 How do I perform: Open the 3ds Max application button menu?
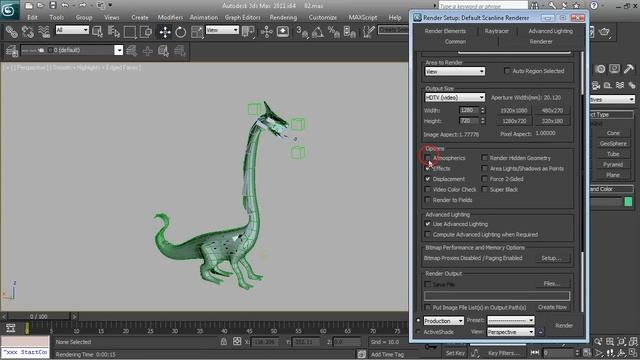[x=9, y=9]
